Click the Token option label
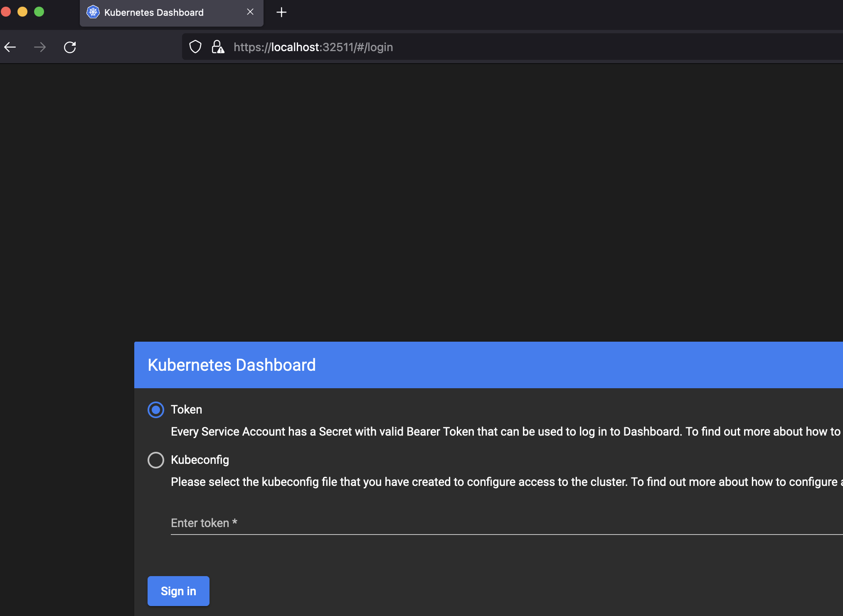This screenshot has height=616, width=843. coord(186,410)
